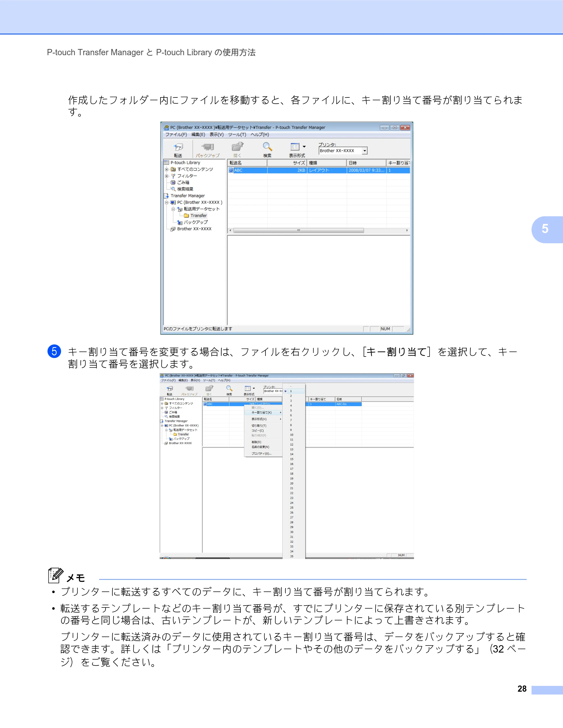Collapse 転送用データセット in the upper screenshot tree
563x728 pixels.
point(173,209)
